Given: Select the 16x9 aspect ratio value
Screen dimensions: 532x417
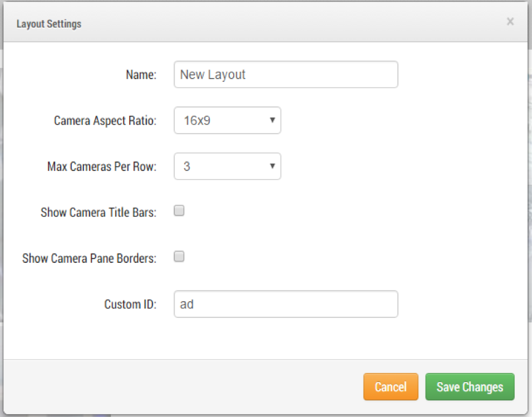Looking at the screenshot, I should pyautogui.click(x=196, y=120).
